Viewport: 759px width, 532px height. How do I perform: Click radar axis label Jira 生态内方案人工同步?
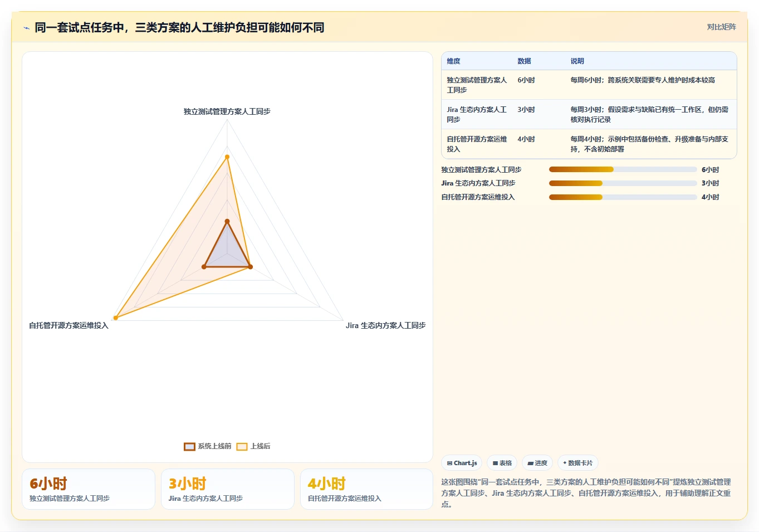385,325
